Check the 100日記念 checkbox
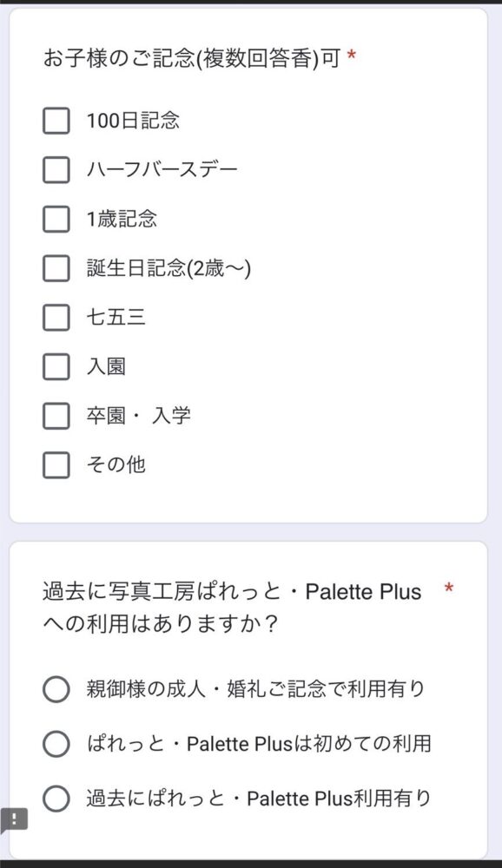Viewport: 502px width, 868px height. (56, 121)
